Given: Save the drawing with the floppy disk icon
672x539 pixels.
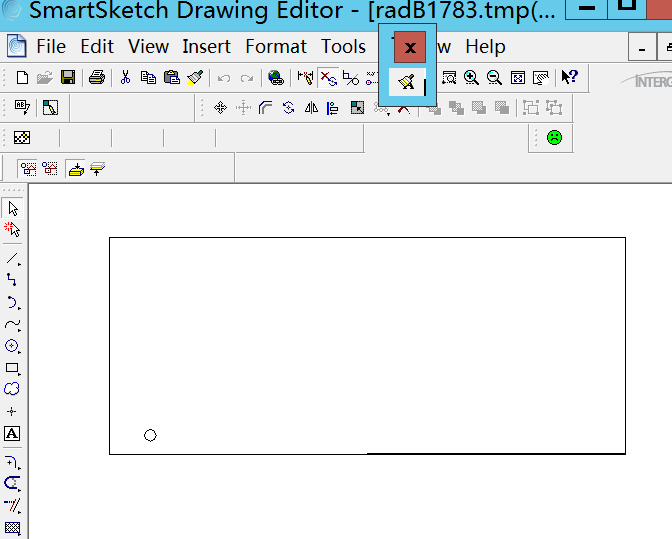Looking at the screenshot, I should point(68,78).
